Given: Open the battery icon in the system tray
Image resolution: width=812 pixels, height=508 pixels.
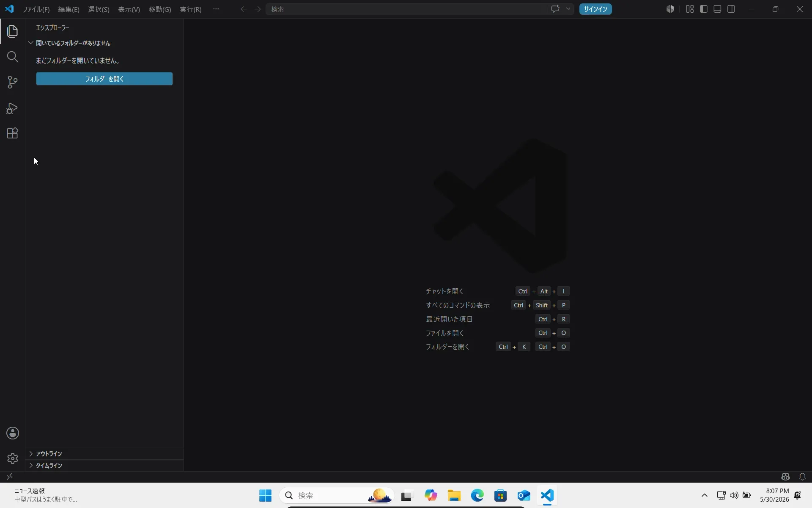Looking at the screenshot, I should (x=747, y=495).
